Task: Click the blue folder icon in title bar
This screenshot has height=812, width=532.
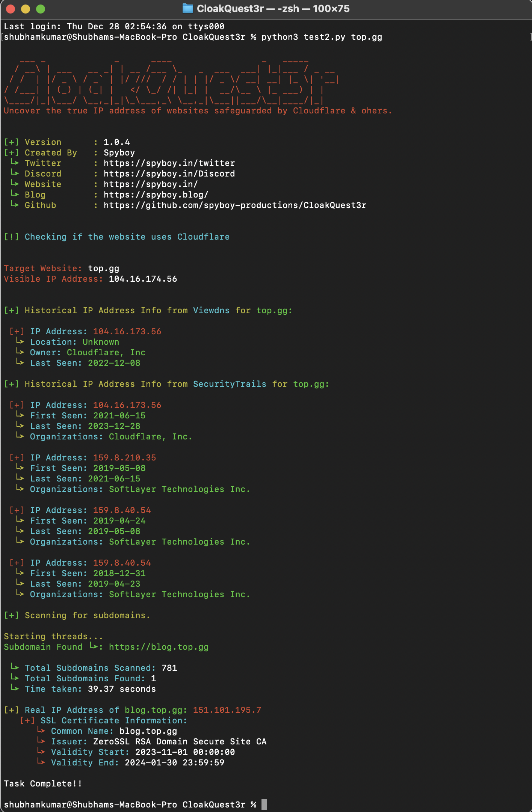Action: [x=187, y=9]
